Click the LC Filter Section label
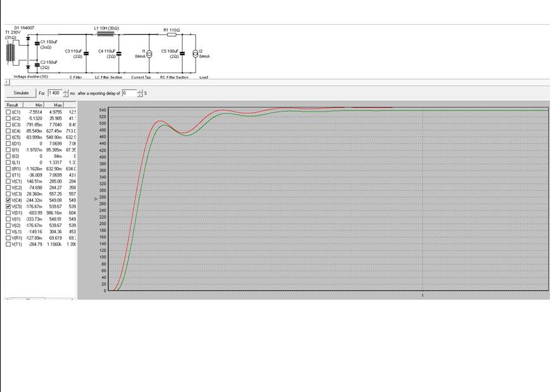 [x=108, y=77]
